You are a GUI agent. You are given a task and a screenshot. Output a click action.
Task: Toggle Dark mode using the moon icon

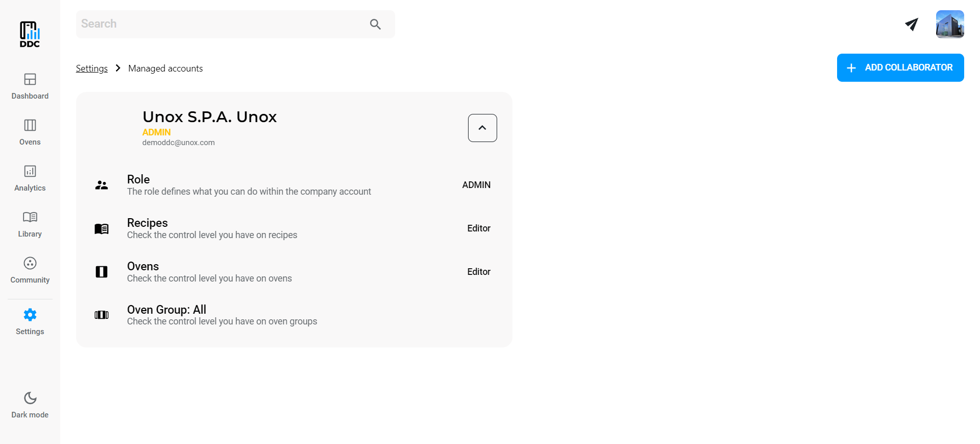coord(29,398)
